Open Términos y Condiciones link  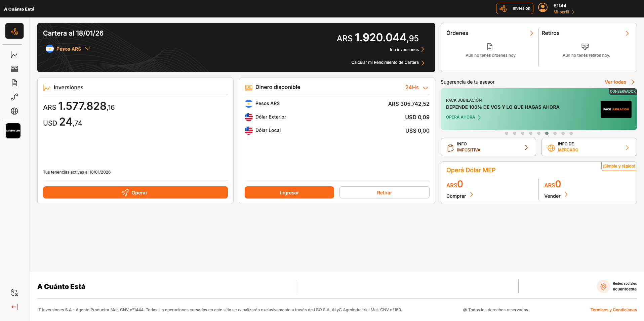point(613,310)
